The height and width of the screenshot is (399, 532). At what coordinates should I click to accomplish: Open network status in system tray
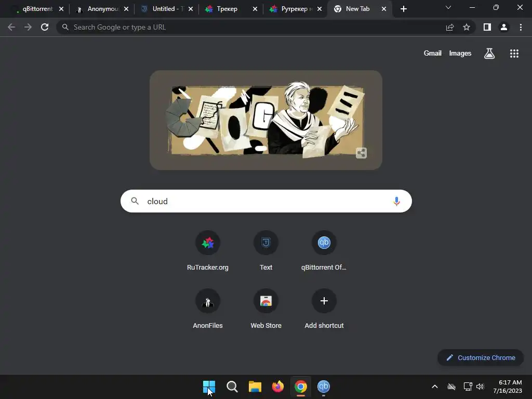point(468,387)
